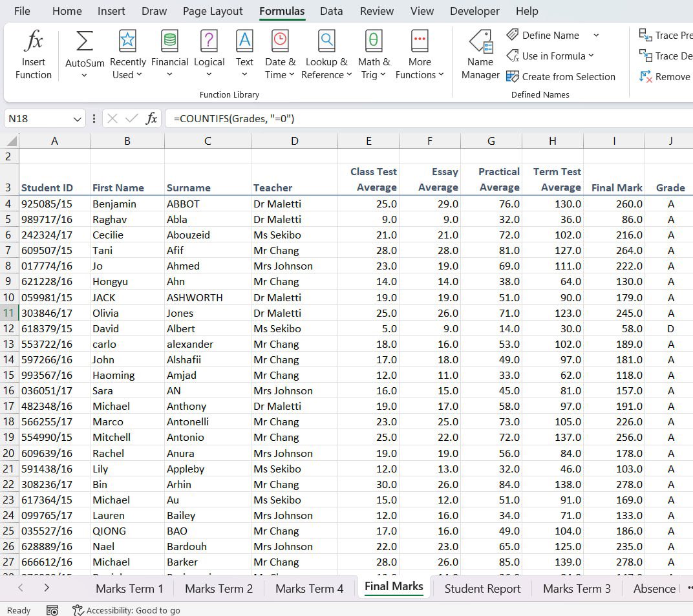Switch to the Data tab

(x=331, y=11)
